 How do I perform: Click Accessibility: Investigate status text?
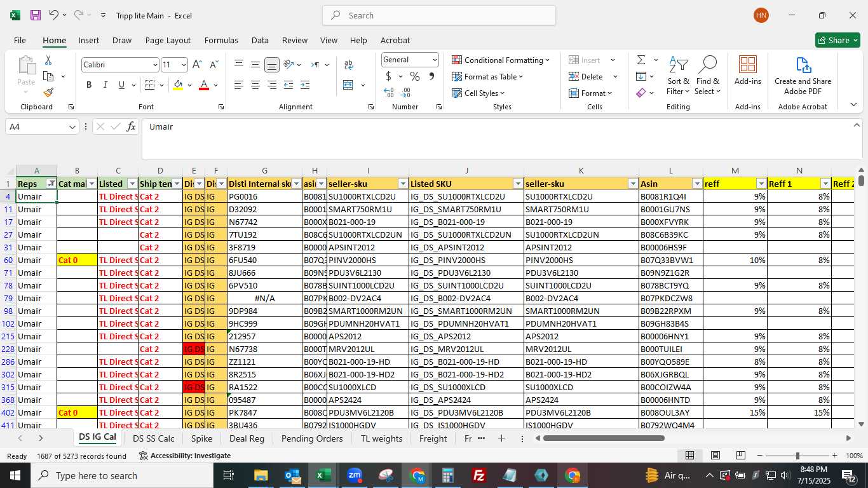pos(185,456)
